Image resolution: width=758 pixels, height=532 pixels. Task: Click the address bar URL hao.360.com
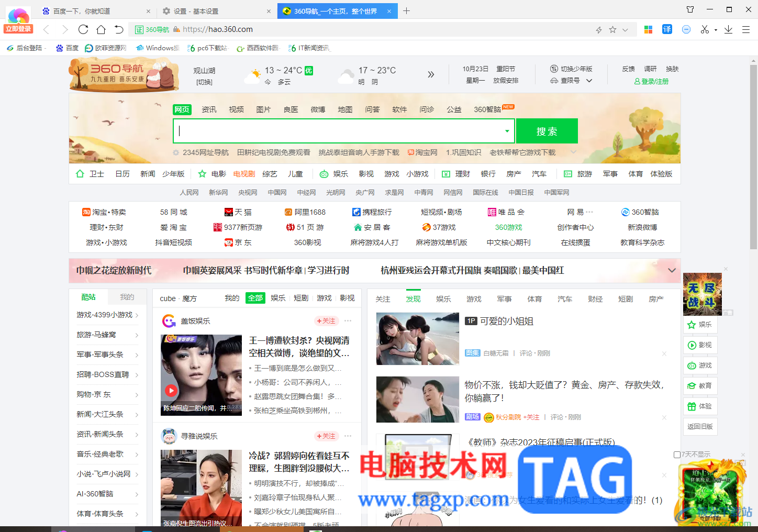click(x=218, y=29)
